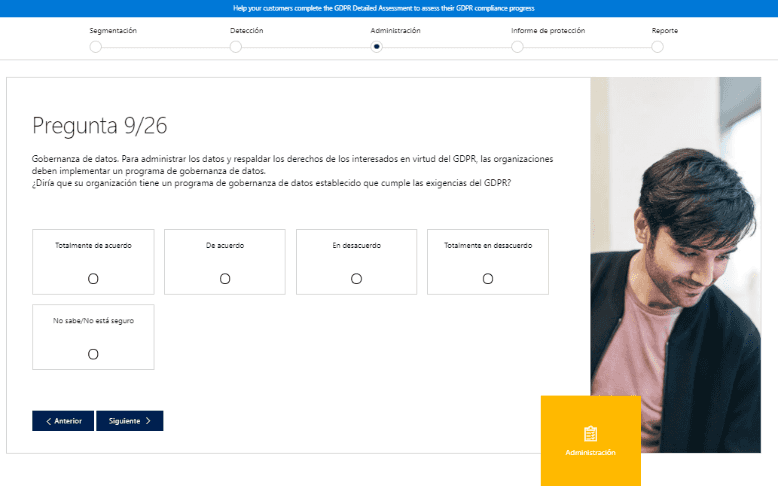Viewport: 778px width, 492px height.
Task: Continue with the Siguiente button
Action: [130, 421]
